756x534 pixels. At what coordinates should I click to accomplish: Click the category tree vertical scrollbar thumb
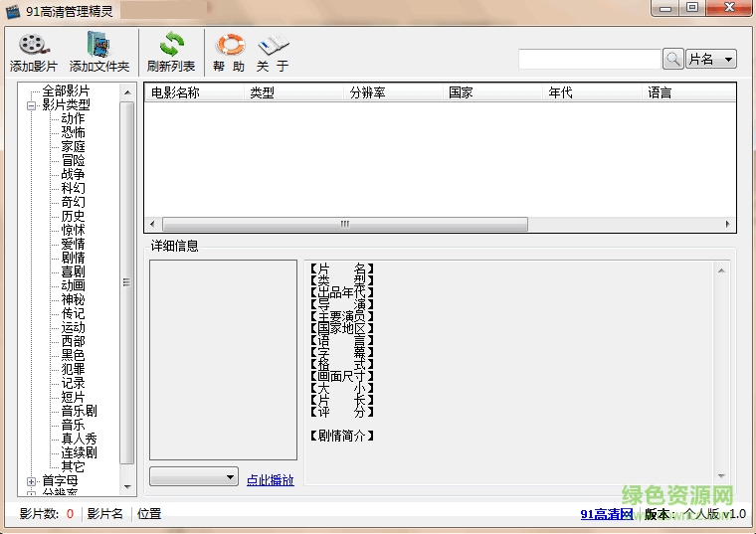(x=127, y=282)
